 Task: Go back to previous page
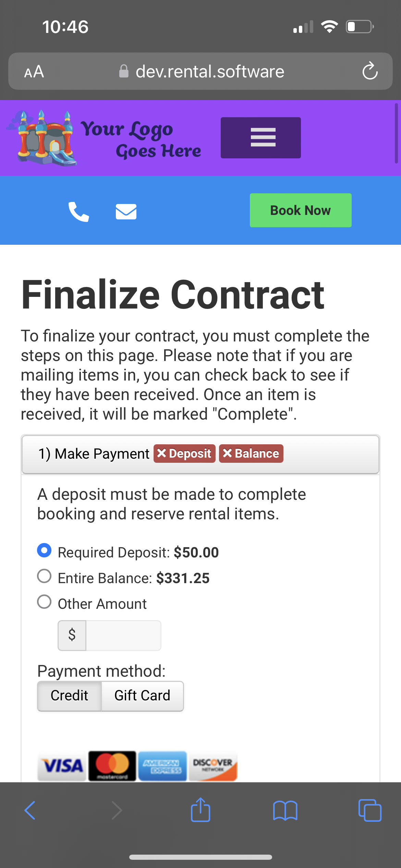tap(30, 810)
